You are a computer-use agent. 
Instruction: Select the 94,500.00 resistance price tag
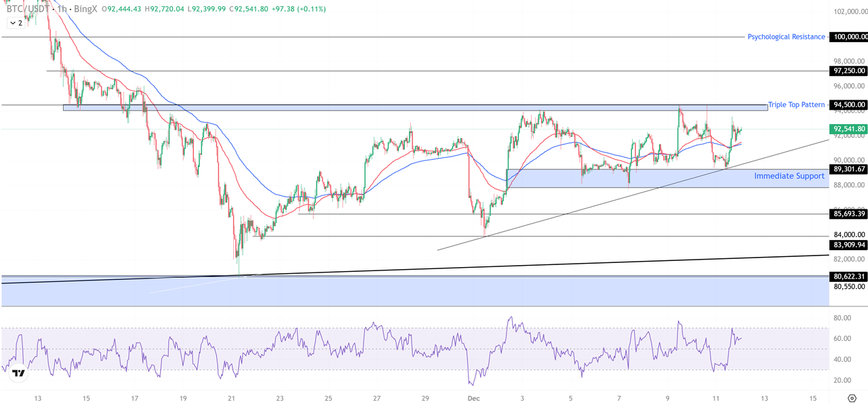[849, 104]
